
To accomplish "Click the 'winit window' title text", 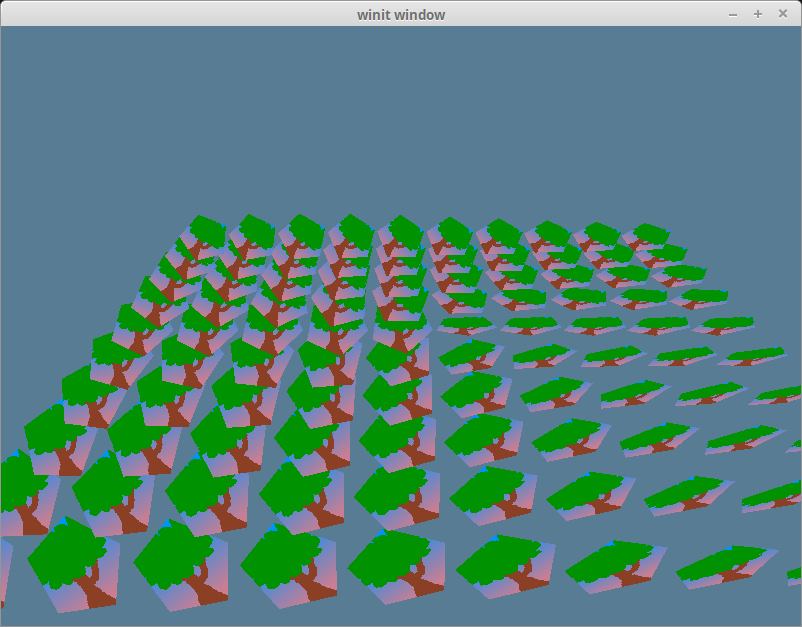I will click(x=401, y=14).
